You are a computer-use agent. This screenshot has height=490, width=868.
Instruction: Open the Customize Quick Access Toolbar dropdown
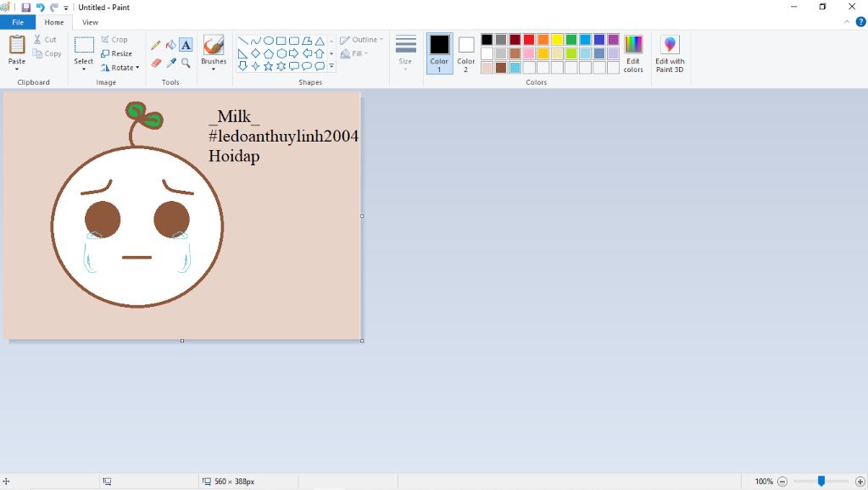point(66,8)
